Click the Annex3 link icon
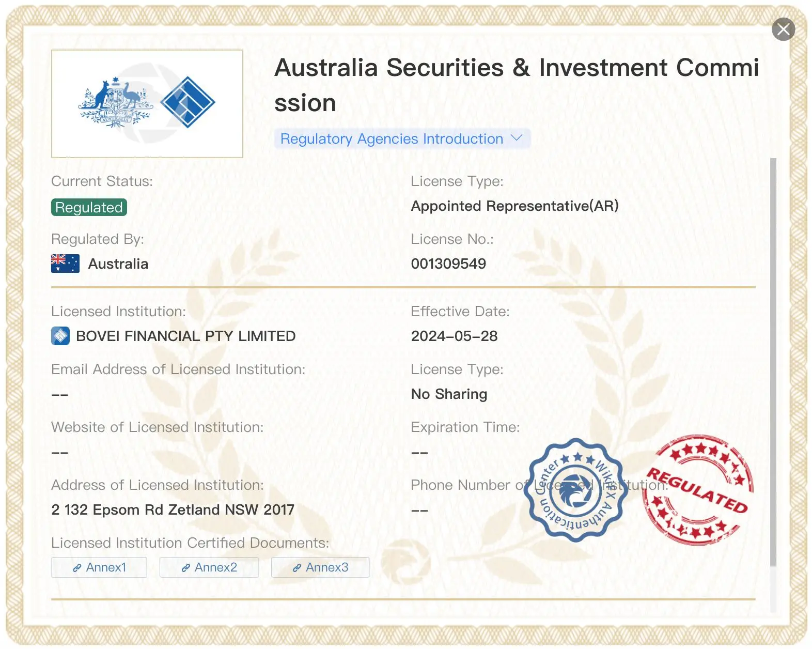 coord(297,568)
